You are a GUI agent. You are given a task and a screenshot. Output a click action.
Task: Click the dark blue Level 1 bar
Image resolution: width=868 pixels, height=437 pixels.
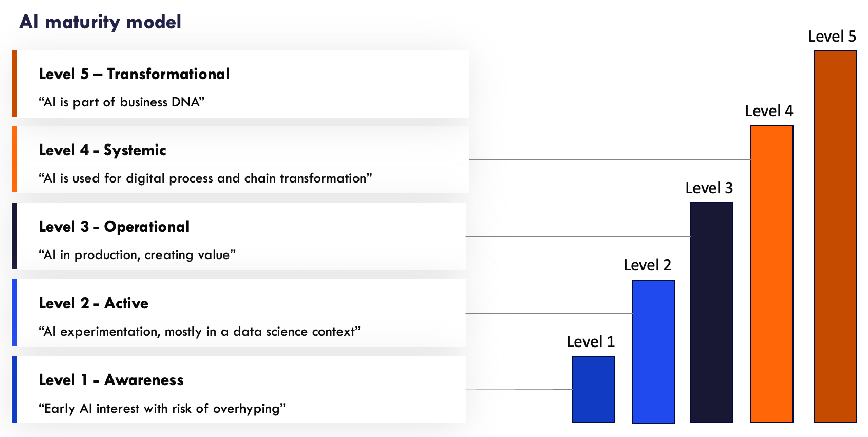pos(593,389)
